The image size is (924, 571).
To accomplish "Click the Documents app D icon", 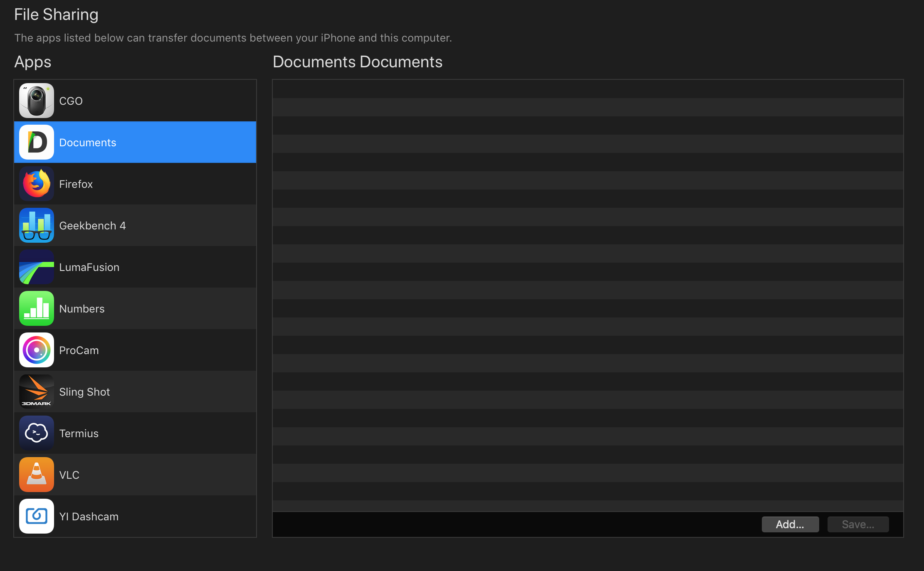I will pyautogui.click(x=37, y=142).
